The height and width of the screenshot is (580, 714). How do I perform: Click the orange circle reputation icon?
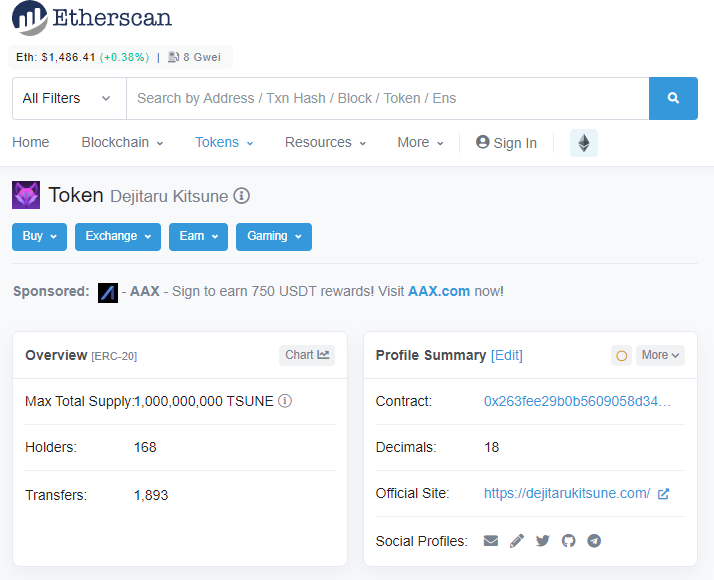[x=621, y=356]
